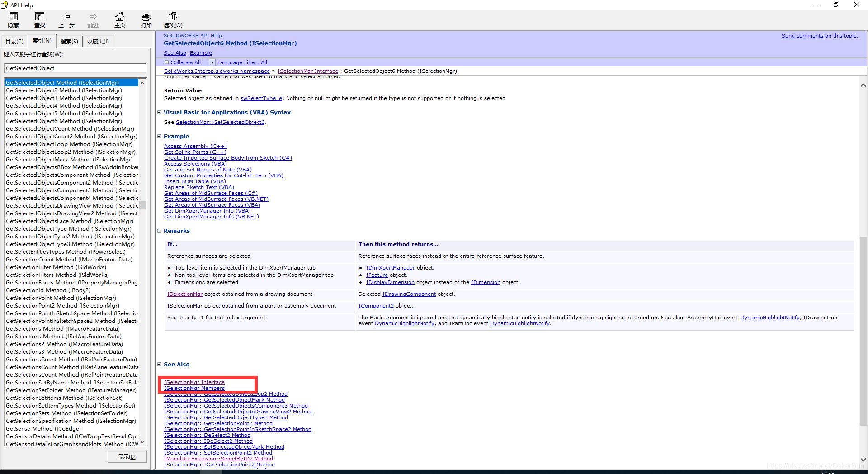Image resolution: width=868 pixels, height=474 pixels.
Task: Open Get DimXpertManager Info (VB.NET) example
Action: coord(211,217)
